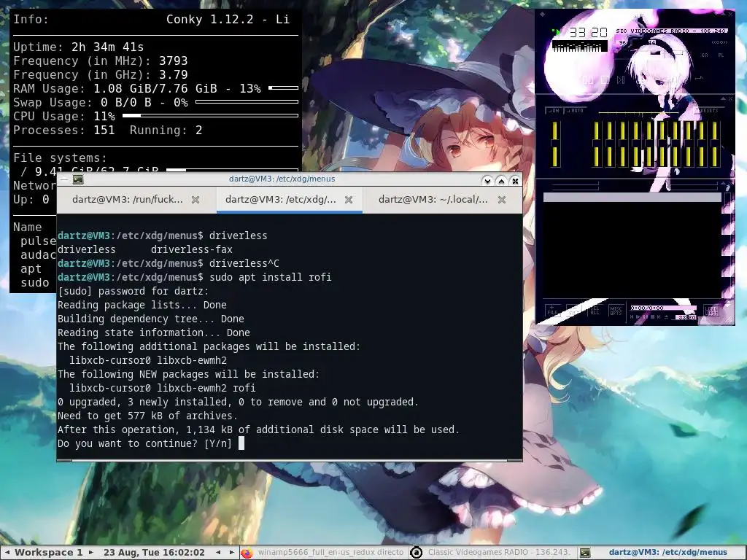The width and height of the screenshot is (747, 560).
Task: Switch to previous workspace using left arrow
Action: point(7,553)
